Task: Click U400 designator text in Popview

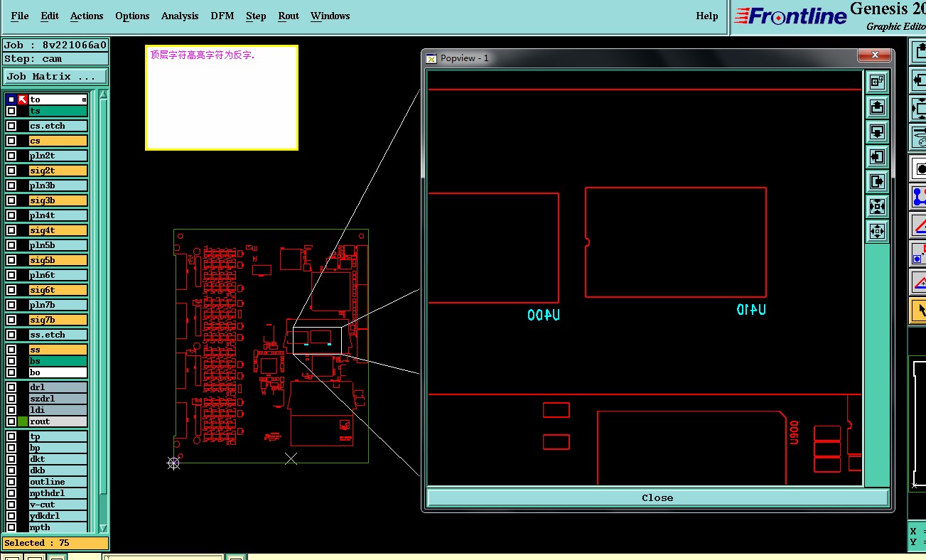Action: pyautogui.click(x=544, y=315)
